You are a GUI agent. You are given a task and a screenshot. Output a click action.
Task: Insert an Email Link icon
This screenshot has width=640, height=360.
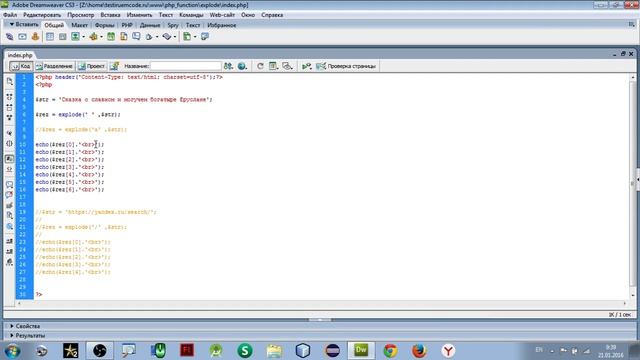pyautogui.click(x=22, y=37)
